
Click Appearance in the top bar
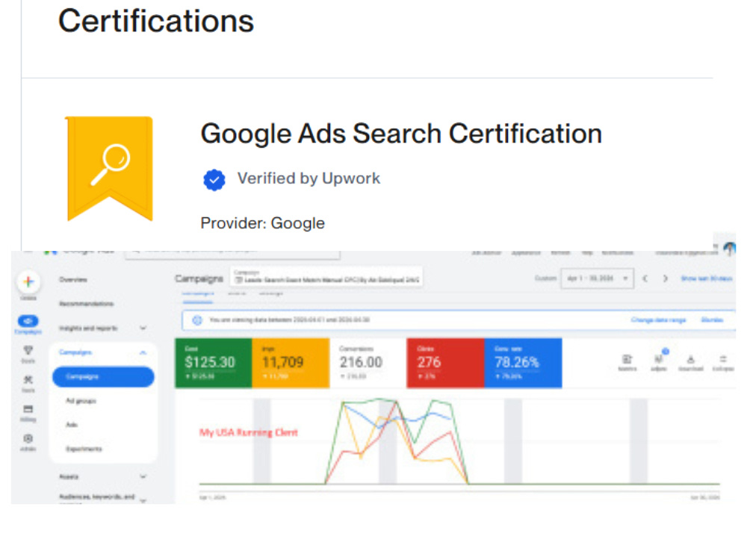tap(526, 253)
